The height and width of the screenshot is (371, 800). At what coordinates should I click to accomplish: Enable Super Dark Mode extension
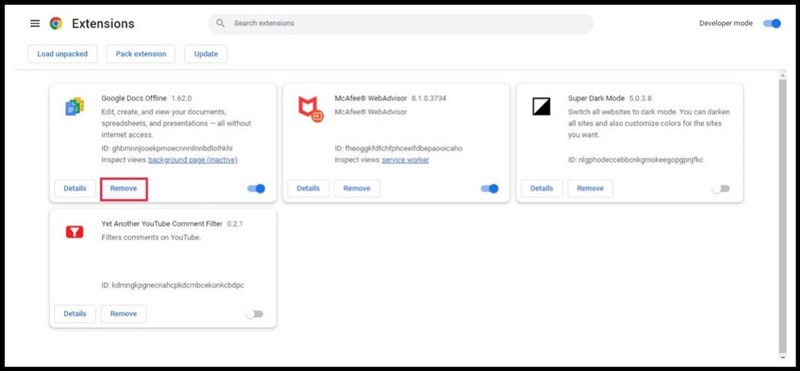point(721,189)
